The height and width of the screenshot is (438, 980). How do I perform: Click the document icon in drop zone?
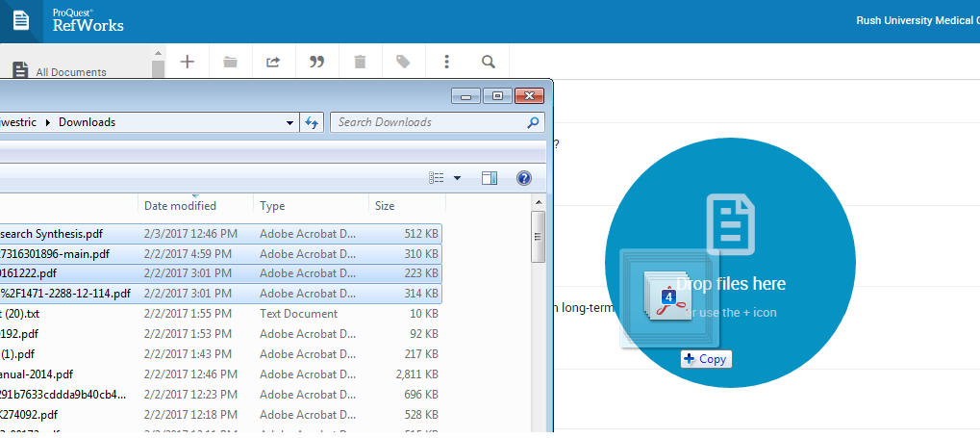[x=731, y=224]
